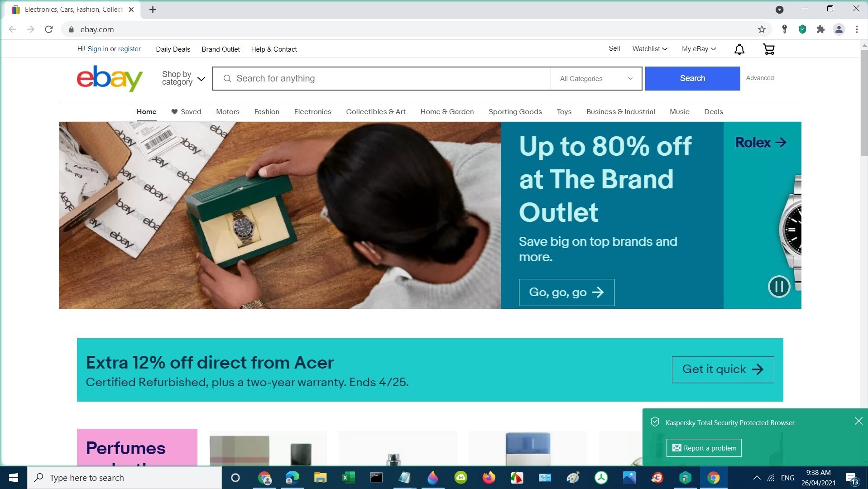Image resolution: width=868 pixels, height=489 pixels.
Task: Open Home & Garden category
Action: pyautogui.click(x=447, y=112)
